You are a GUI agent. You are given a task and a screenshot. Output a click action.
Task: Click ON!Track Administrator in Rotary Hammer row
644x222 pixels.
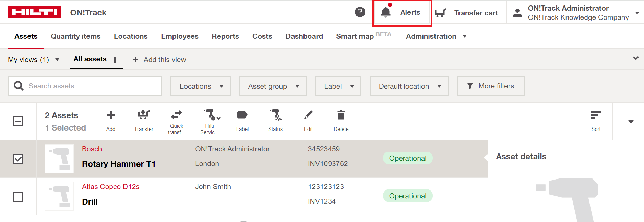click(232, 149)
